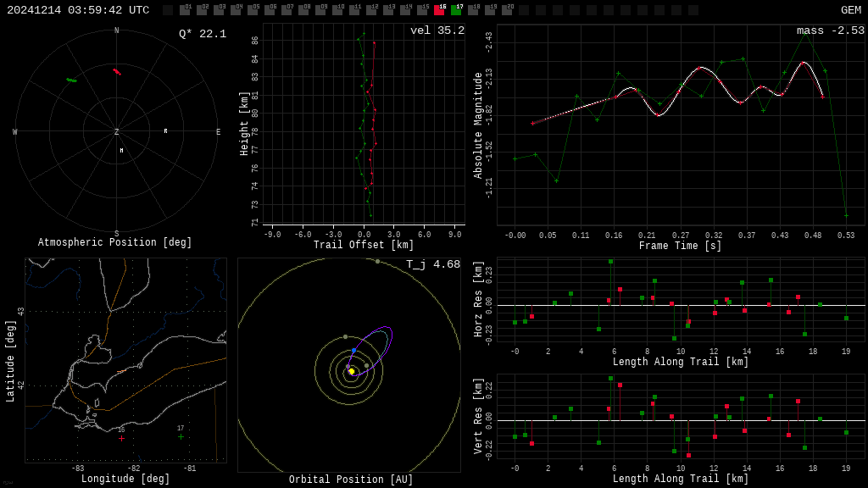The height and width of the screenshot is (488, 868).
Task: Click the yellow Sun marker in orbit plot
Action: [x=351, y=371]
